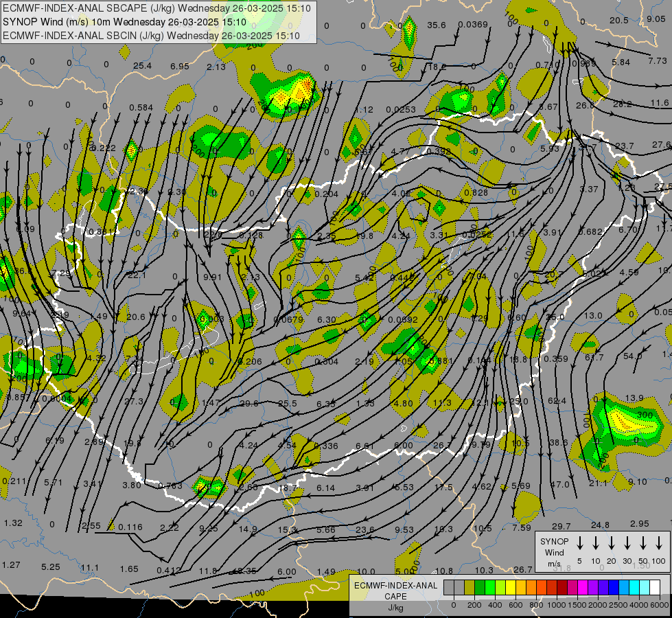Click the legend scale label 400
This screenshot has width=672, height=618.
click(x=495, y=605)
